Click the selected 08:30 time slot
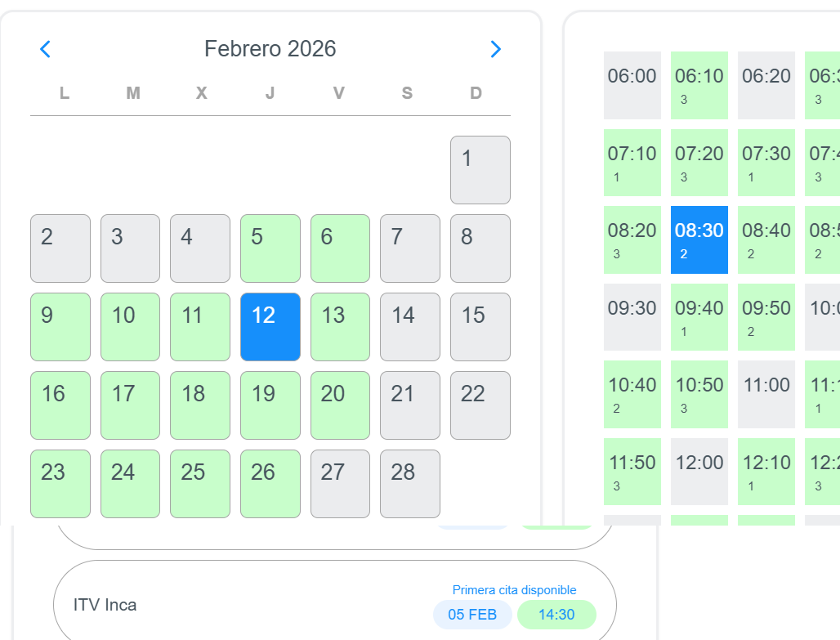The height and width of the screenshot is (640, 840). click(699, 239)
